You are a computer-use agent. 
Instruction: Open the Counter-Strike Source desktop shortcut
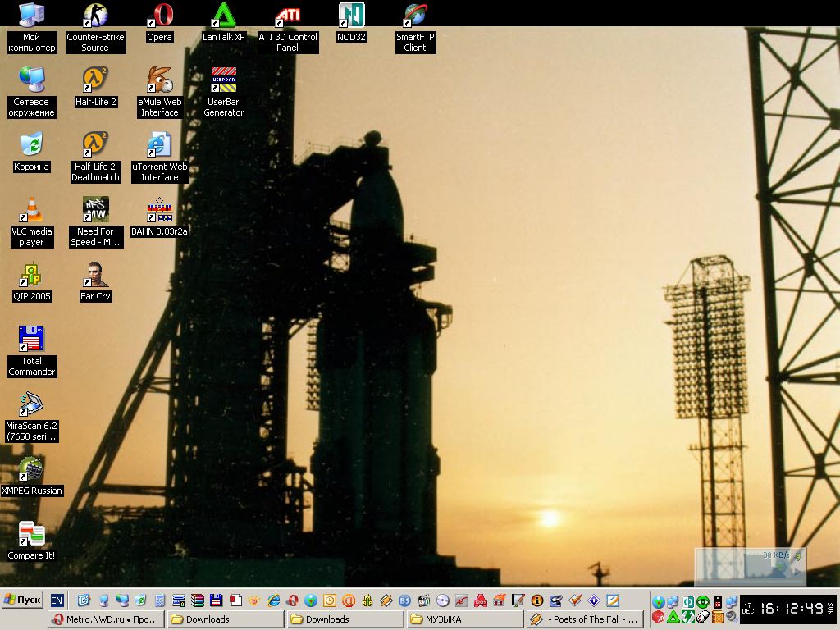pyautogui.click(x=95, y=16)
